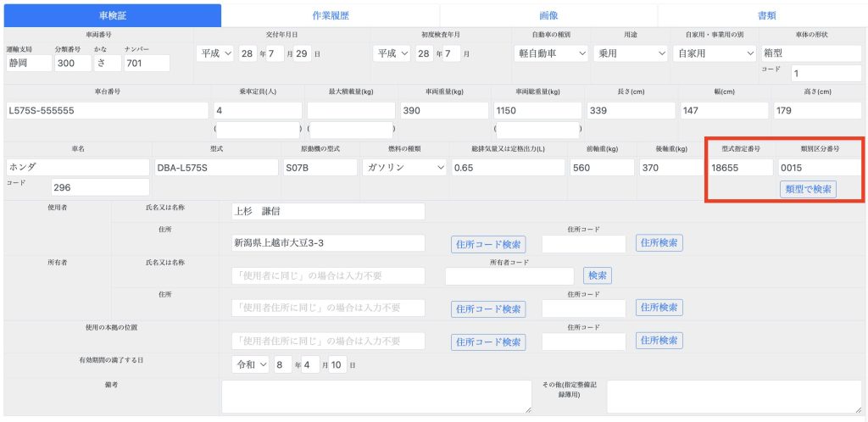Open the 令和 era dropdown for 有効期間
This screenshot has height=422, width=868.
point(250,365)
